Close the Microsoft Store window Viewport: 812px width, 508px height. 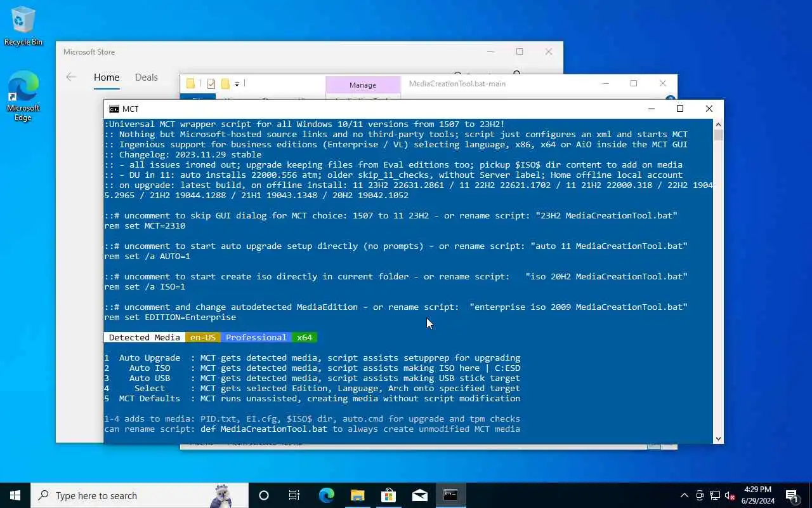tap(549, 52)
